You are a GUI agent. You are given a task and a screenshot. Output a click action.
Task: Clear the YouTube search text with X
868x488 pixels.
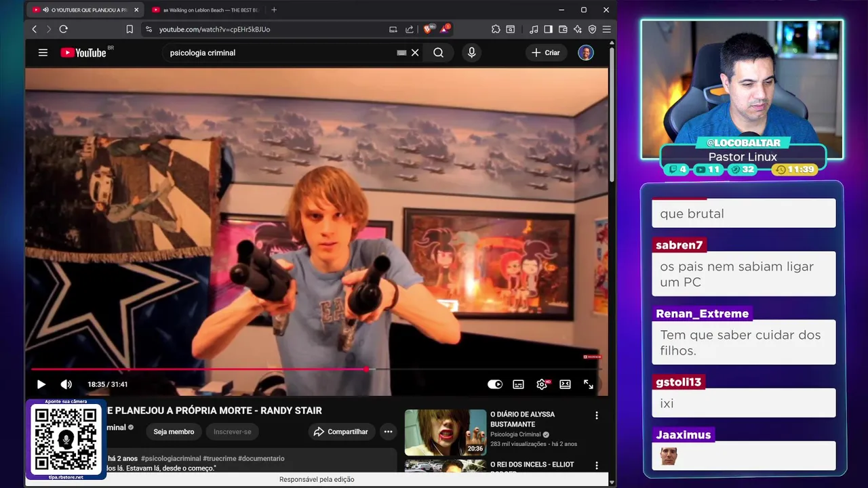point(415,52)
